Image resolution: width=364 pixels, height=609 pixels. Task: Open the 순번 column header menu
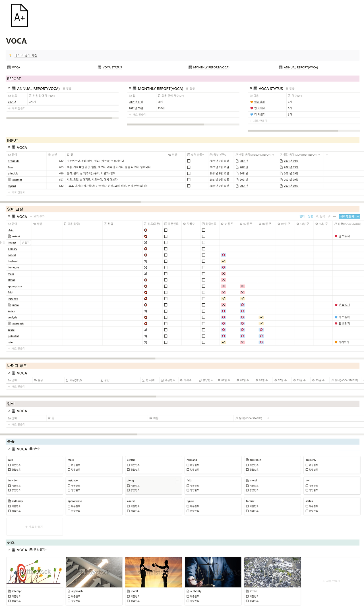56,155
